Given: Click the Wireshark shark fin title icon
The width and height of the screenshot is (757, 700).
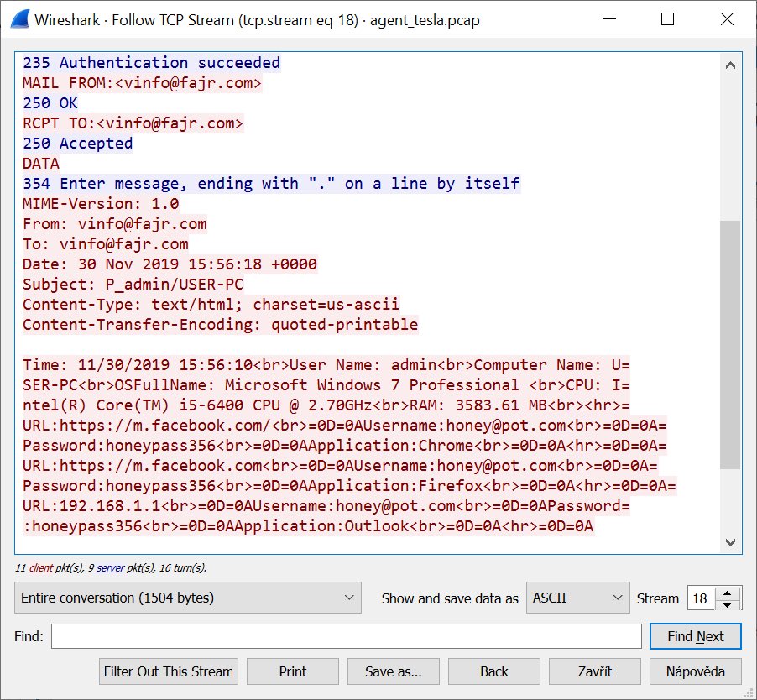Looking at the screenshot, I should pyautogui.click(x=20, y=20).
